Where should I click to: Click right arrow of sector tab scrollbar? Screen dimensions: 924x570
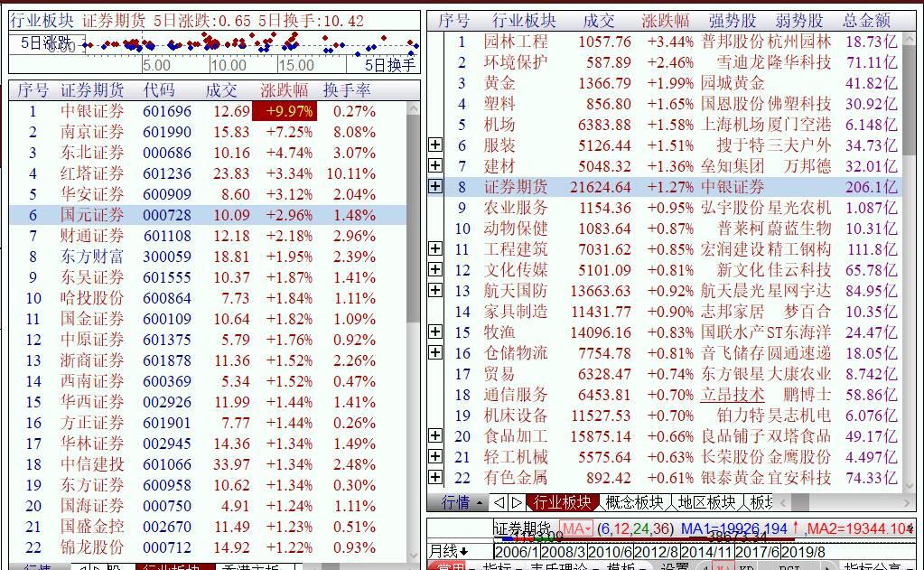(906, 503)
